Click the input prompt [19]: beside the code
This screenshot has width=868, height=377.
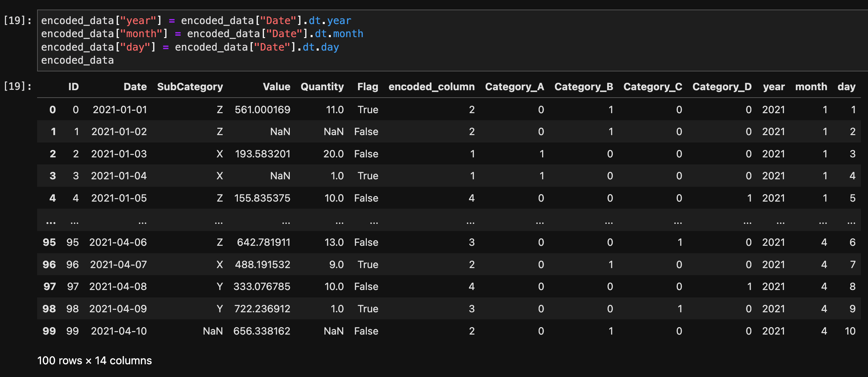17,21
